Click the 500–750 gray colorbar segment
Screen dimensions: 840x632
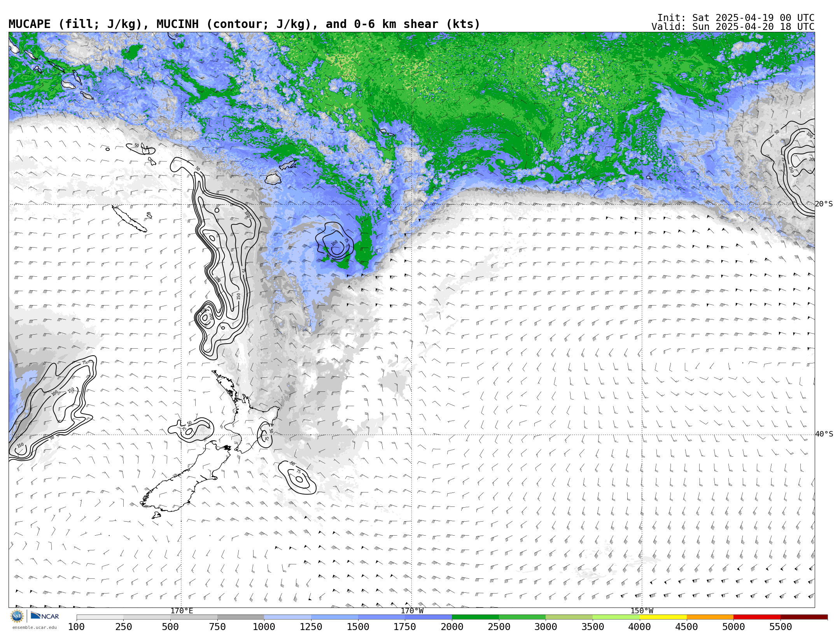[194, 617]
